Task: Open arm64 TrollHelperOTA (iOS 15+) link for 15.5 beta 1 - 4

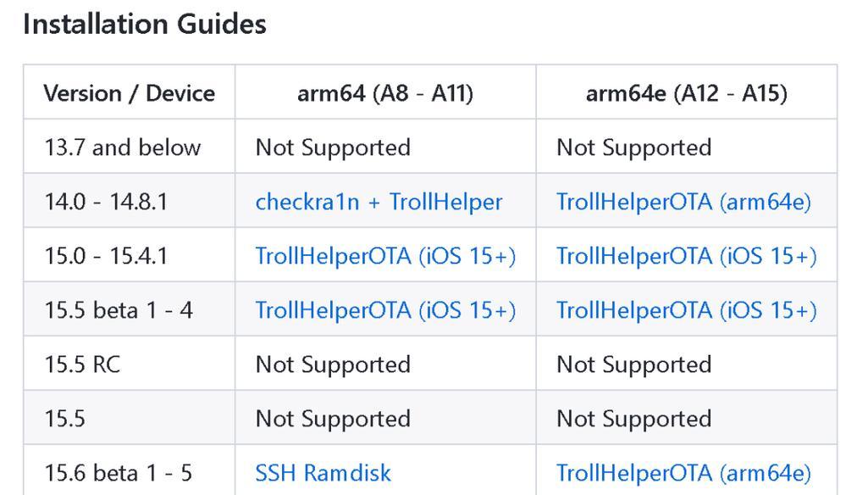Action: pyautogui.click(x=385, y=310)
